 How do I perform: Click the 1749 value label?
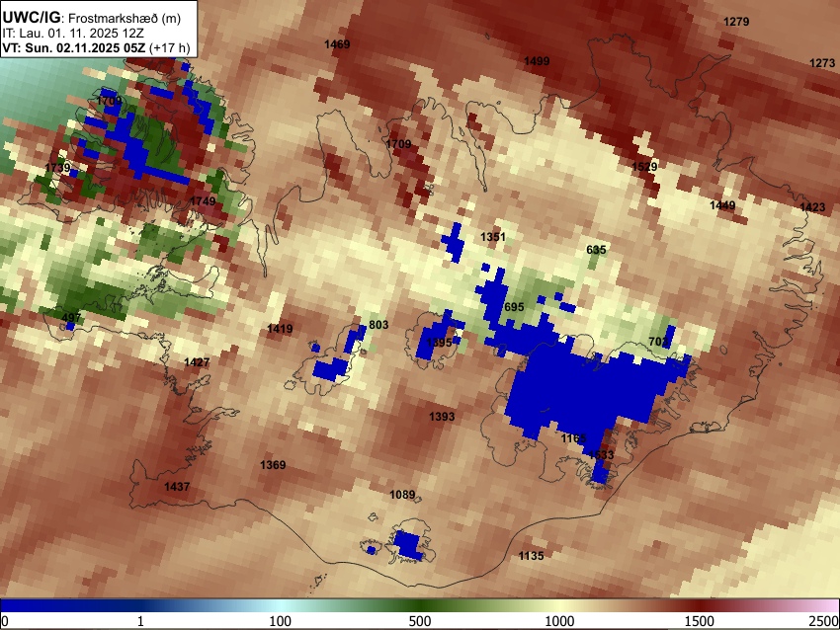point(203,201)
